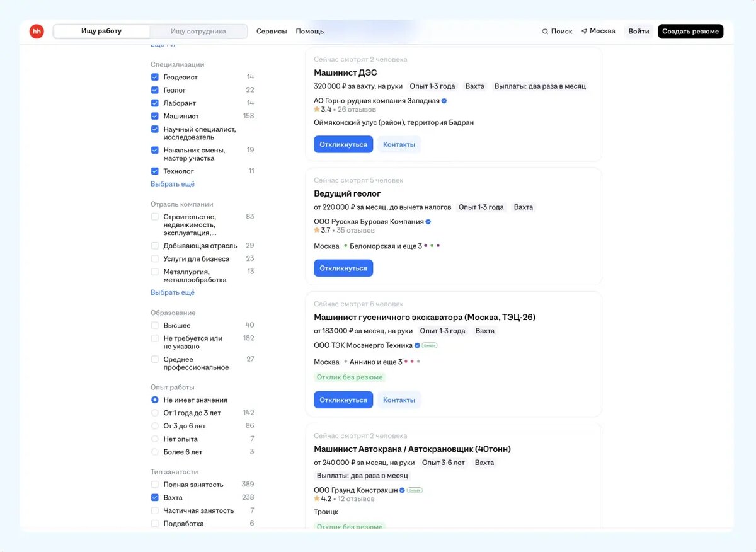Open the 35 отзывов reviews link

[357, 231]
